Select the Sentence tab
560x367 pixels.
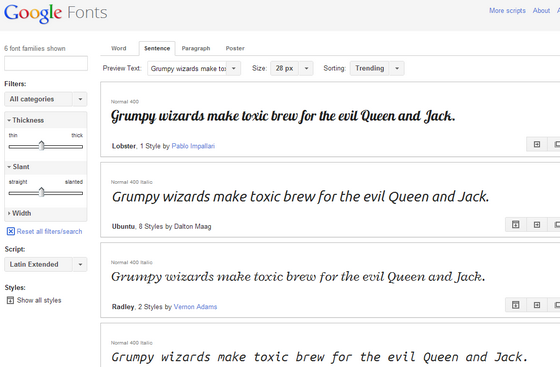pos(157,48)
